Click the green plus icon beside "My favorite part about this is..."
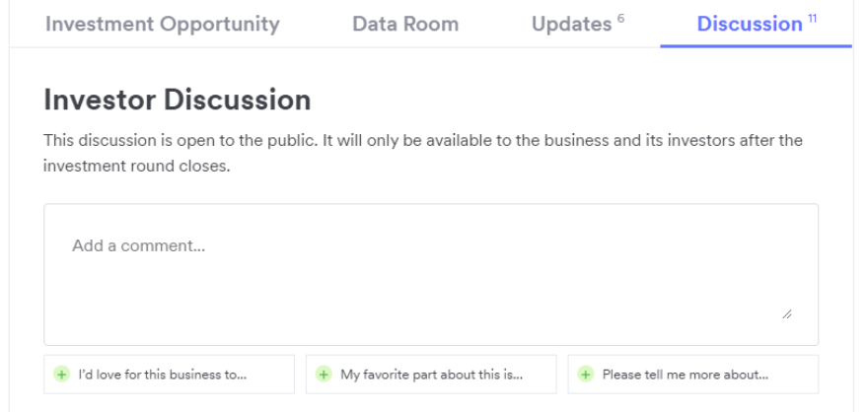Viewport: 868px width, 412px height. point(324,375)
